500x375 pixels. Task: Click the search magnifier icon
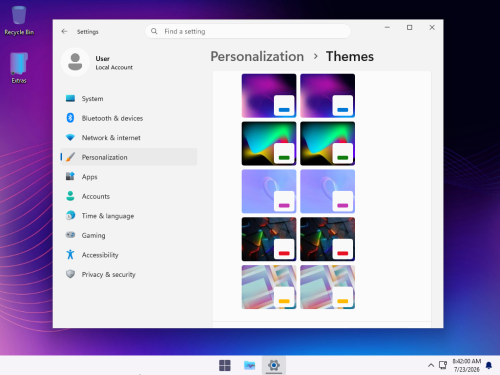point(154,31)
